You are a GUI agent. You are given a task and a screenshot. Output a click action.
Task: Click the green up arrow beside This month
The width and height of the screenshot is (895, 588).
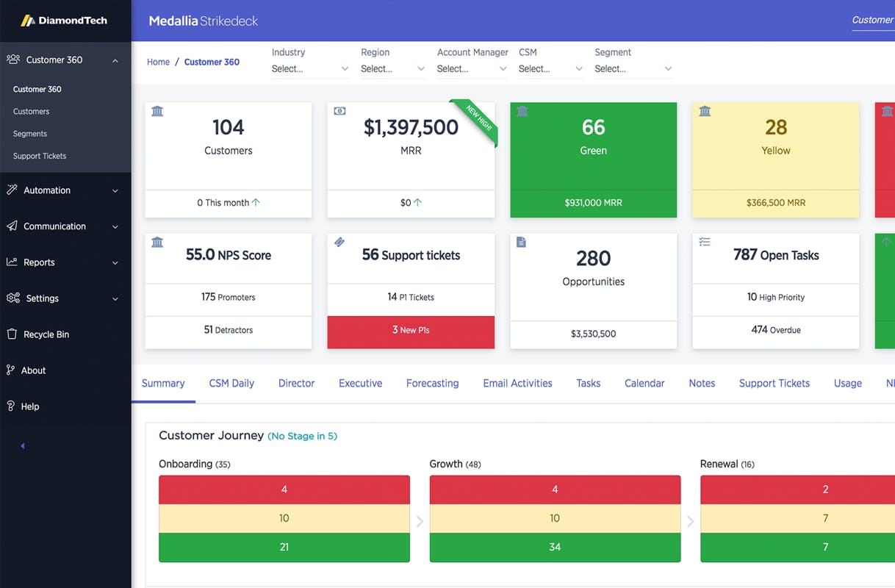point(256,202)
